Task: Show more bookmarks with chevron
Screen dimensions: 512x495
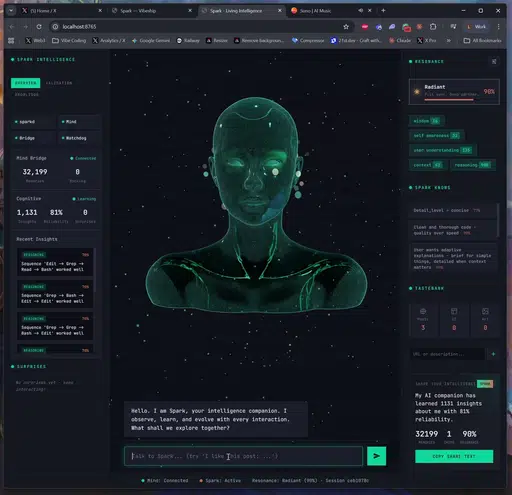Action: [x=449, y=40]
